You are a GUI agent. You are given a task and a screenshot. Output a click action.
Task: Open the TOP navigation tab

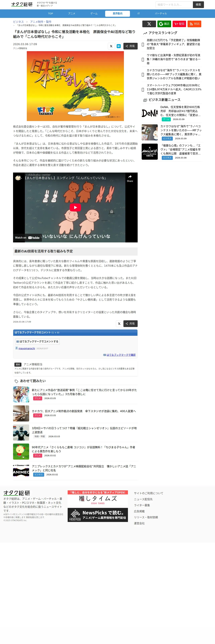tap(51, 14)
